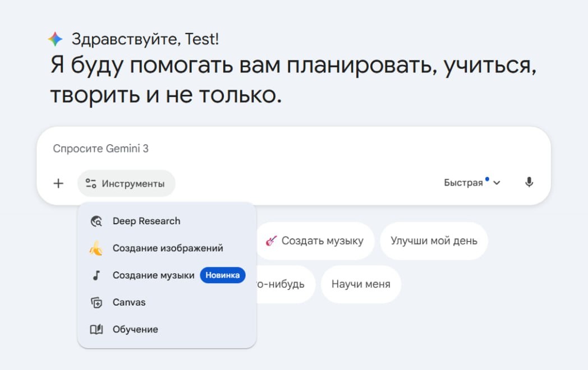
Task: Click the guitar icon on Создать музыку
Action: 271,240
